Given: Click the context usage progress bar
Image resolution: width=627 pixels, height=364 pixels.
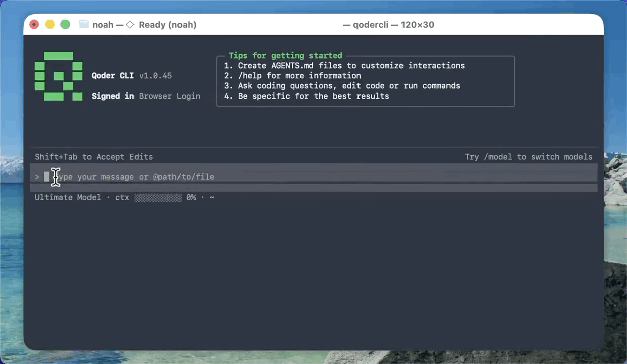Looking at the screenshot, I should (158, 197).
